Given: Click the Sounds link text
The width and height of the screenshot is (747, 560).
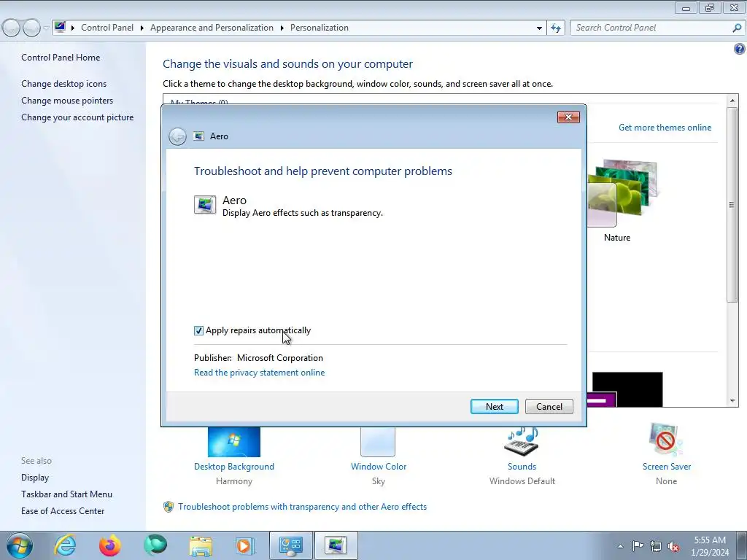Looking at the screenshot, I should coord(522,467).
